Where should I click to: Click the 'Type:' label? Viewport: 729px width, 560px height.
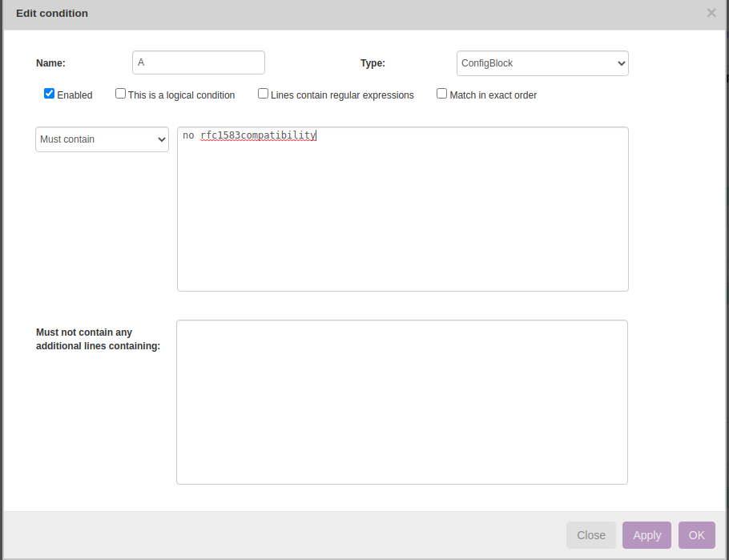[373, 63]
